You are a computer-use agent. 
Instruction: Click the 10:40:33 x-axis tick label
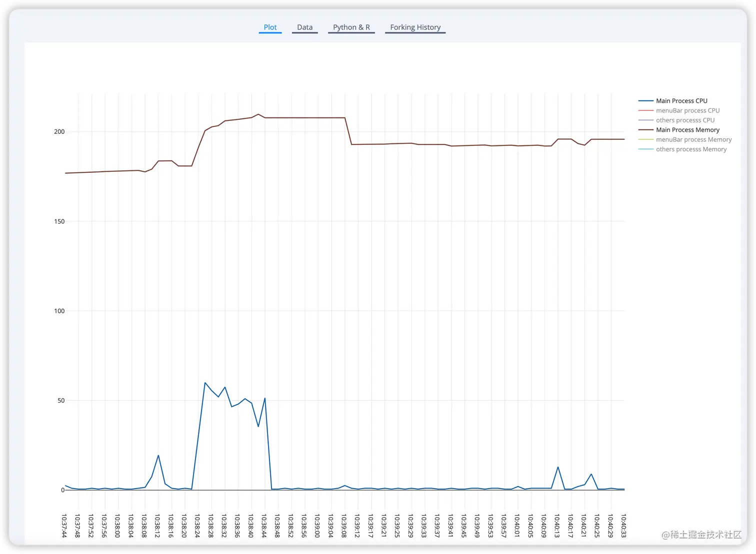pos(623,526)
